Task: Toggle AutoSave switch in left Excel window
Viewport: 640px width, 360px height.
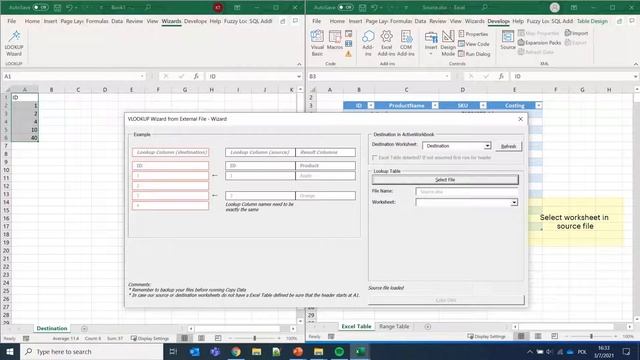Action: coord(40,7)
